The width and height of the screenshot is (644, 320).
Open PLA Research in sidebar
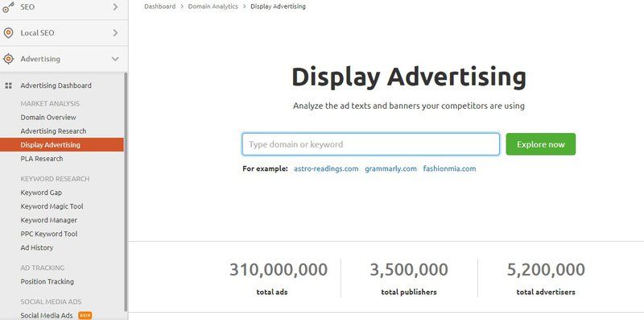(x=42, y=159)
